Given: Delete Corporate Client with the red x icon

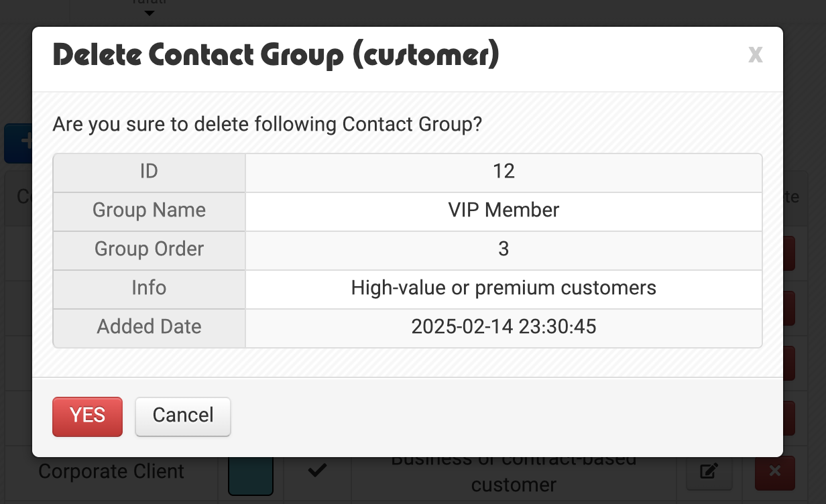Looking at the screenshot, I should (775, 472).
